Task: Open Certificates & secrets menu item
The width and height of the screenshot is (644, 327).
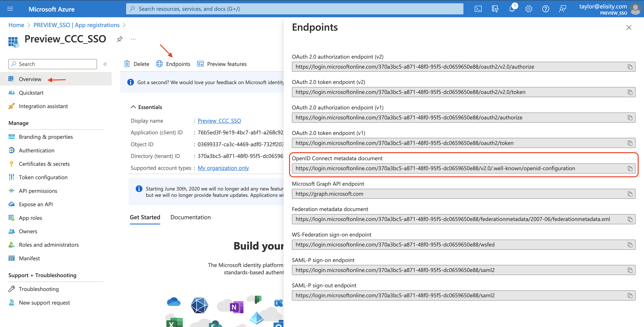Action: tap(44, 164)
